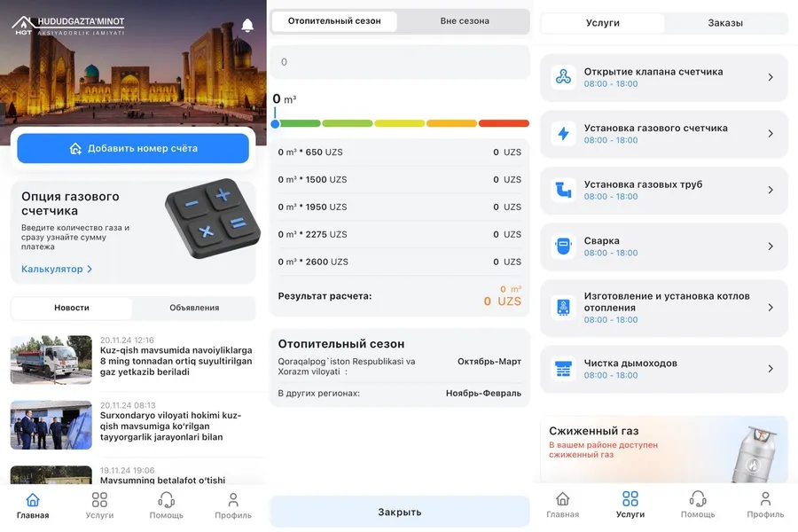Select the Услуги top tab
The image size is (798, 532).
coord(603,23)
